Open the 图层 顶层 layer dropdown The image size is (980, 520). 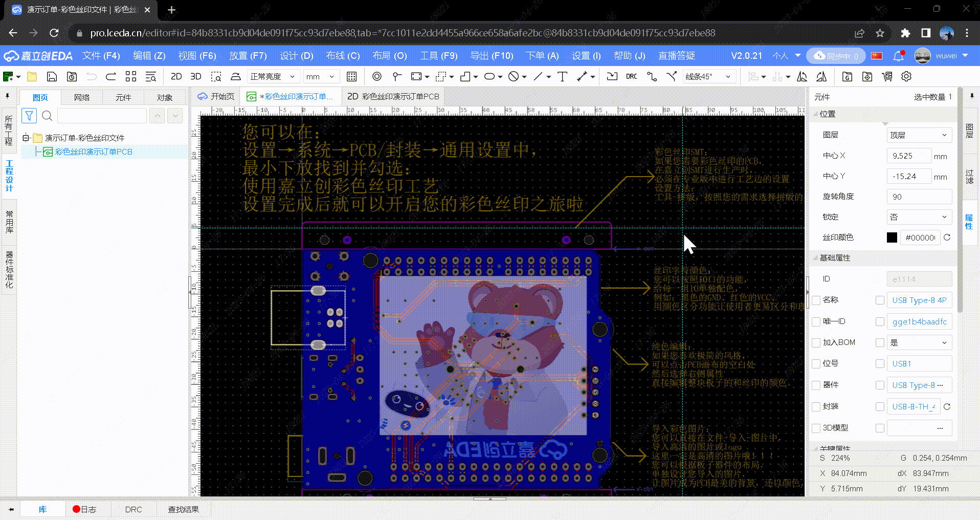click(x=919, y=135)
